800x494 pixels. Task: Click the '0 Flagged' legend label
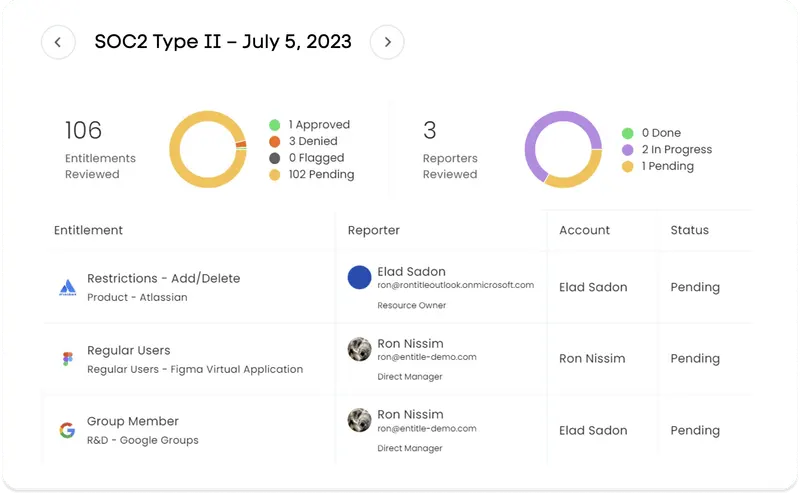point(316,158)
